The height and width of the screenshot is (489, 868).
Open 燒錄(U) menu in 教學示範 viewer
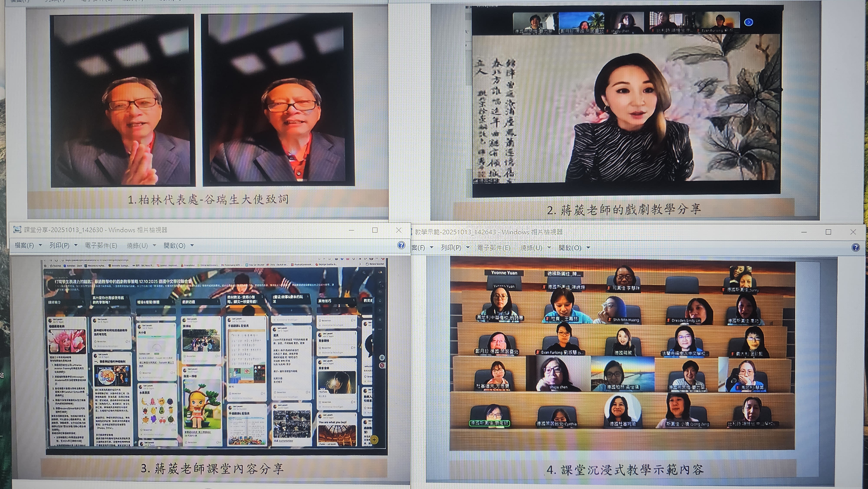coord(531,248)
